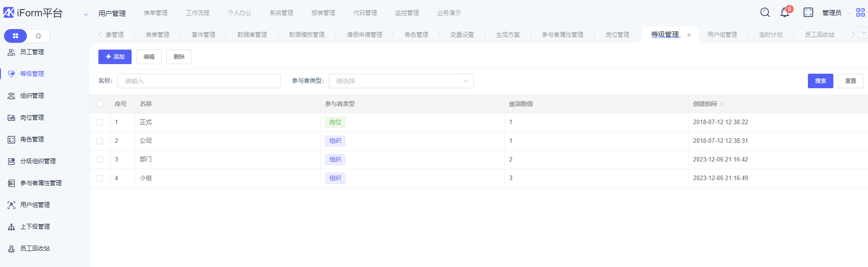Open the app grid icon at top right

(x=860, y=13)
